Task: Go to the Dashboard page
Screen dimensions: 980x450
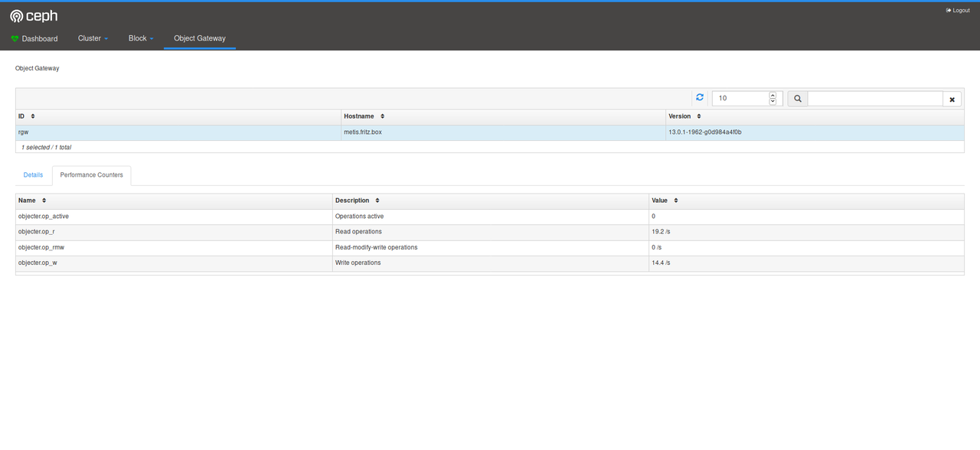Action: [34, 38]
